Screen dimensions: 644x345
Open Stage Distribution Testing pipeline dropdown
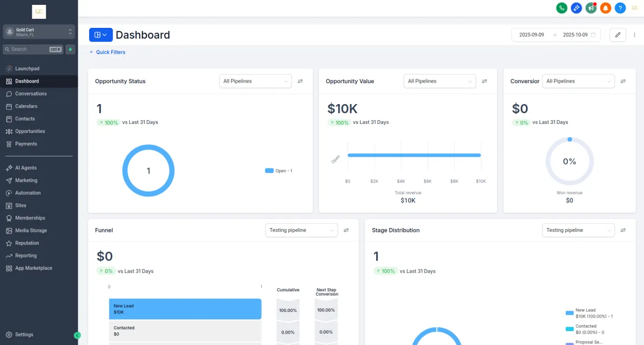point(578,230)
